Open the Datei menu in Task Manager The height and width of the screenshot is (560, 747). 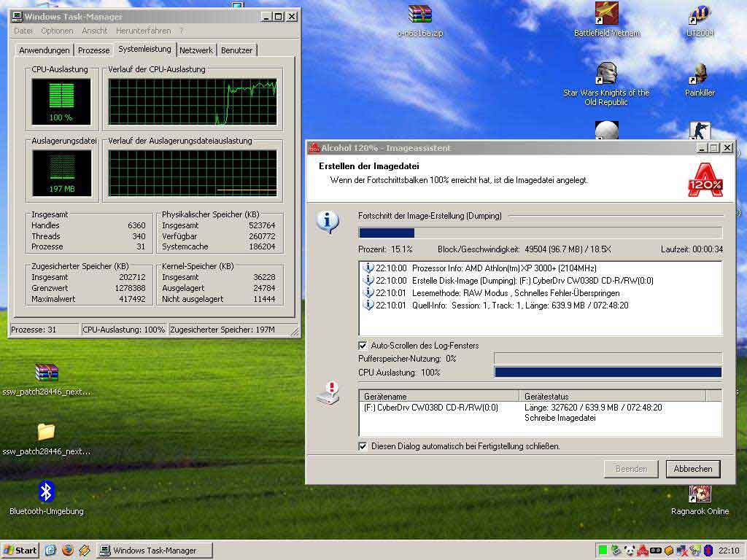tap(23, 31)
